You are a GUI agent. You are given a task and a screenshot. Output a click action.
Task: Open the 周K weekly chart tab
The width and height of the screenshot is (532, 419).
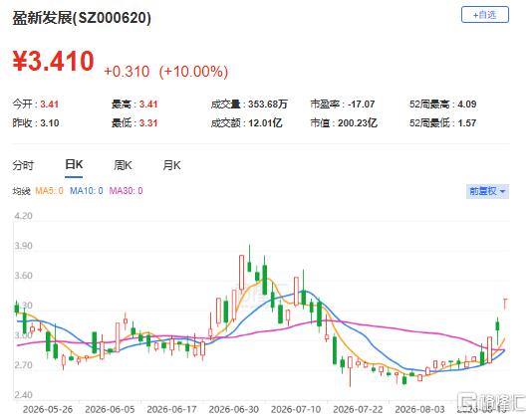click(x=123, y=165)
